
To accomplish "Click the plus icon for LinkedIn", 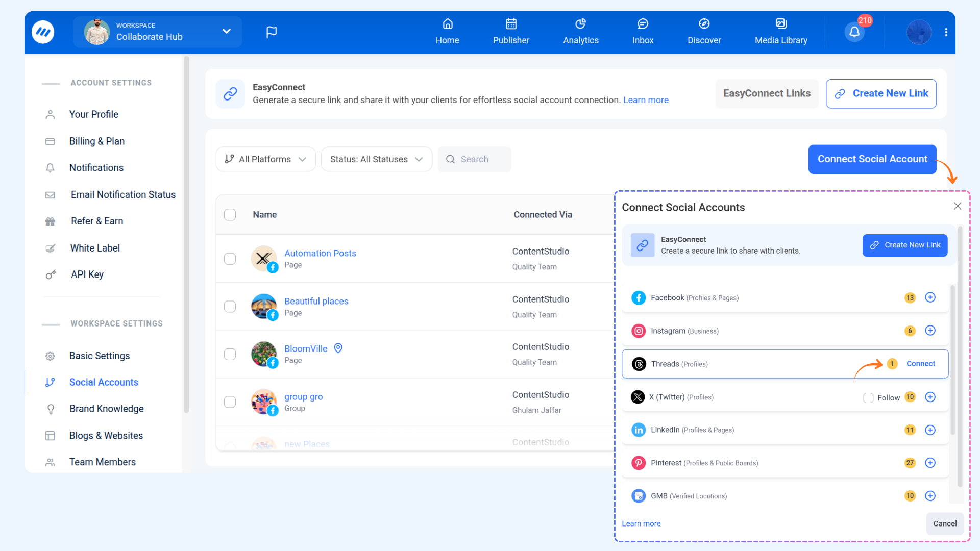I will click(x=930, y=430).
